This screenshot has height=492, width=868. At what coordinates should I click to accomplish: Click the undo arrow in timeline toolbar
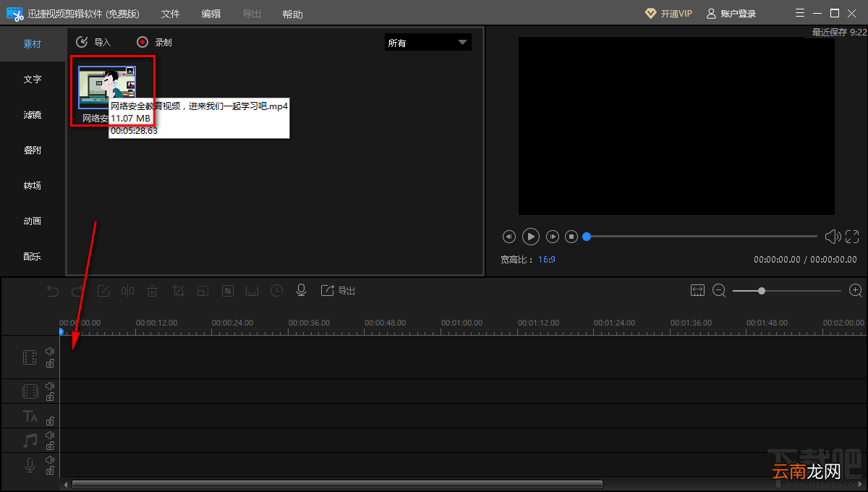(53, 291)
